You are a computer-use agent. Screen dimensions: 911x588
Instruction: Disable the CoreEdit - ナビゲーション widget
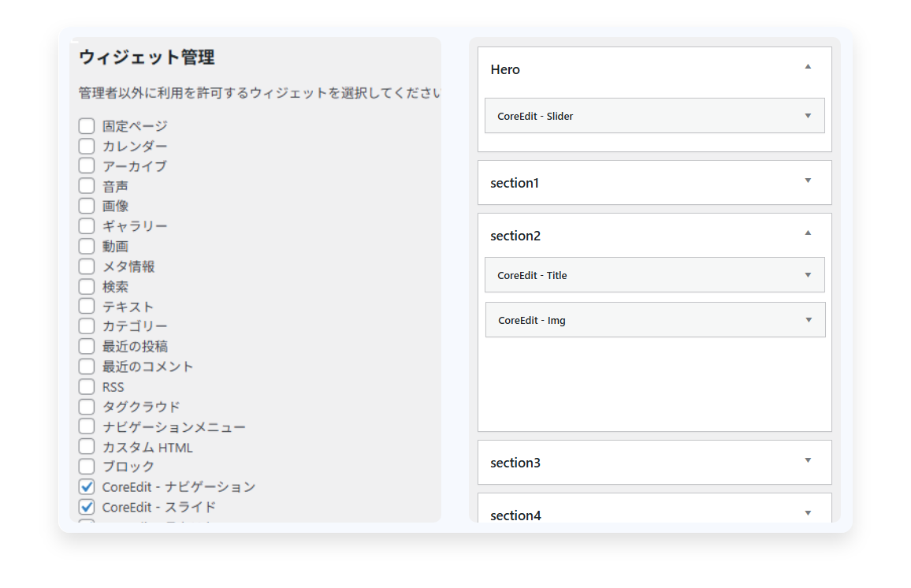click(87, 486)
